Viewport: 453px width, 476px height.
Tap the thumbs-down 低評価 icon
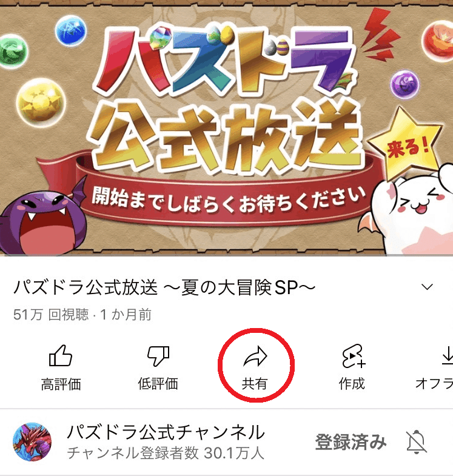click(x=158, y=356)
